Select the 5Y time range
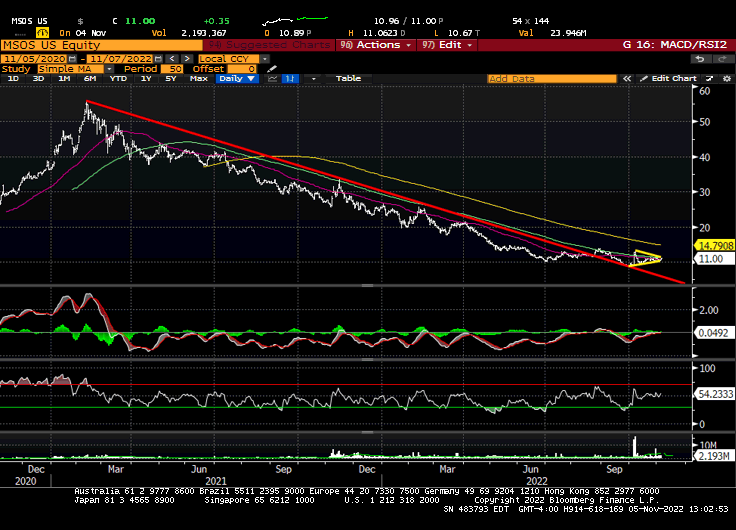Viewport: 736px width, 530px height. point(170,78)
